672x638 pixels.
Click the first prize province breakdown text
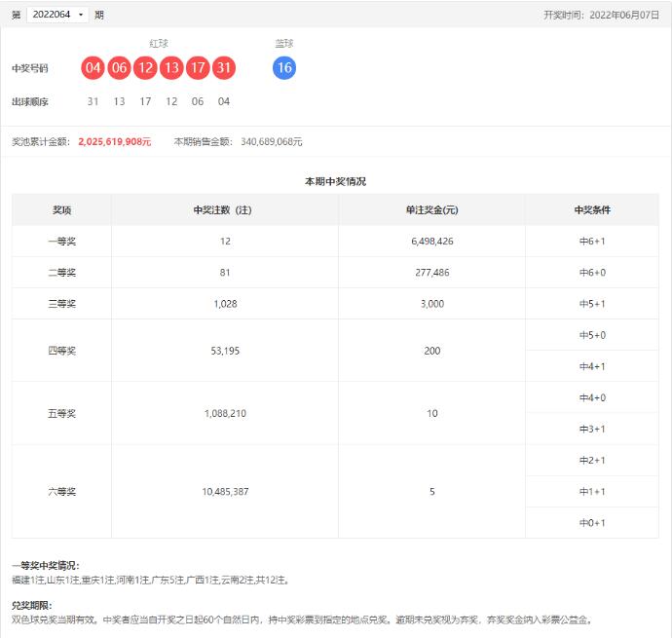151,581
